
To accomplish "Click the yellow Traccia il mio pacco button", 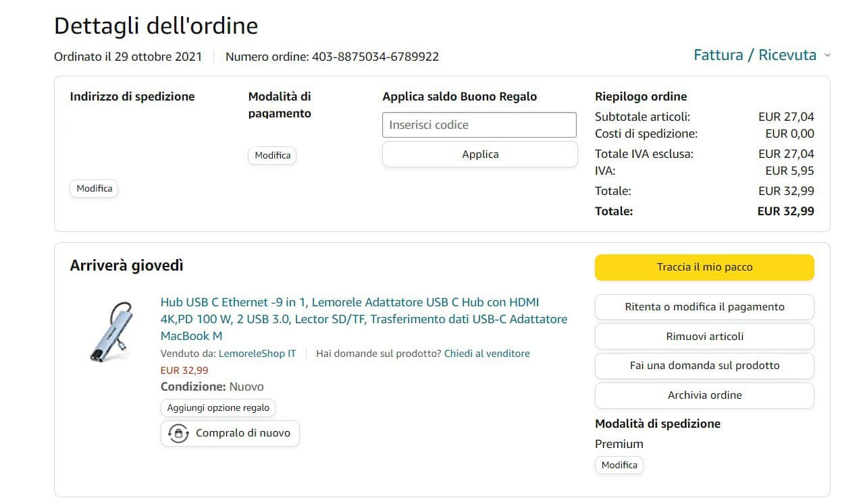I will click(x=704, y=267).
